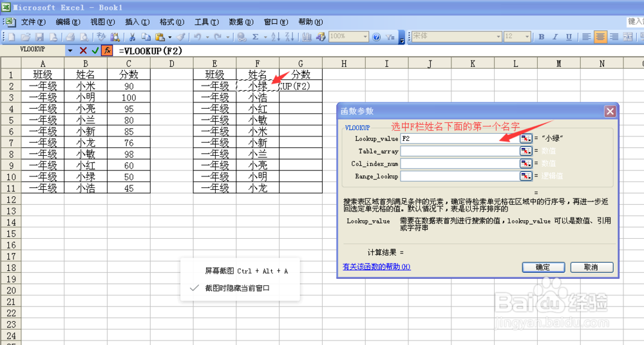Click the Redo arrow icon

[x=218, y=37]
